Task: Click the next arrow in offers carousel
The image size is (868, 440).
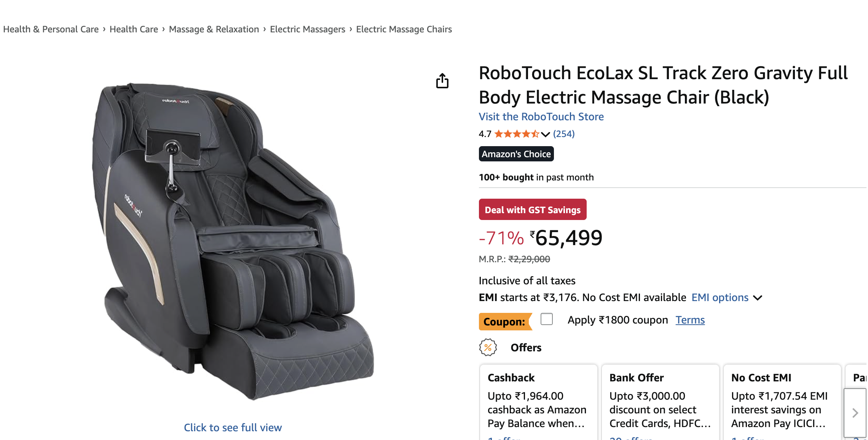Action: click(855, 413)
